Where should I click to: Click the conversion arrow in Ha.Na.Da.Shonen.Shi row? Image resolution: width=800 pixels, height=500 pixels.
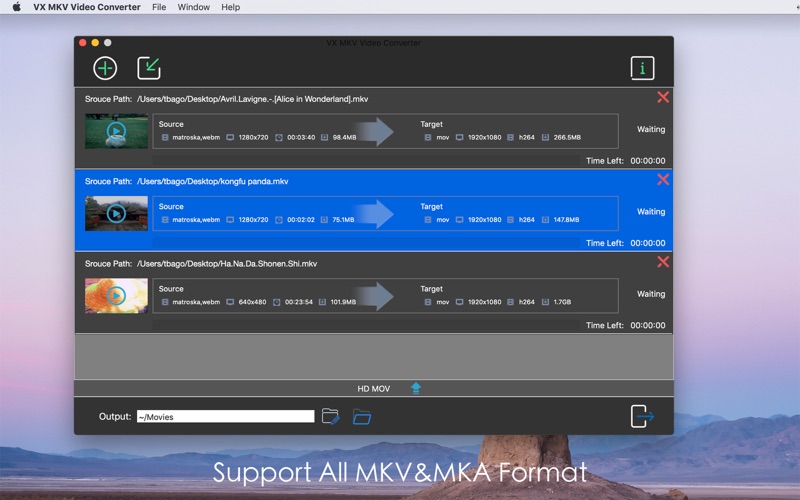[375, 296]
